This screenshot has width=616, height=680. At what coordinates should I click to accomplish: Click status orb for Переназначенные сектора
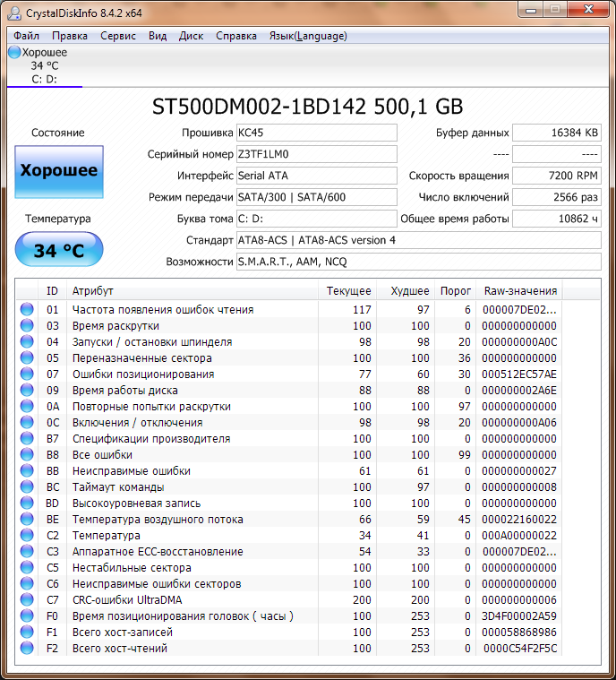(x=27, y=357)
